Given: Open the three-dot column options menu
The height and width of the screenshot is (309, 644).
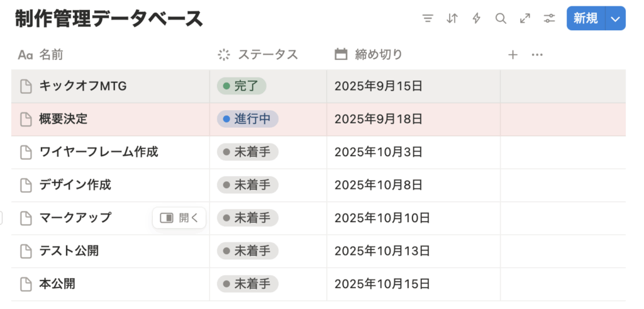Looking at the screenshot, I should coord(537,55).
